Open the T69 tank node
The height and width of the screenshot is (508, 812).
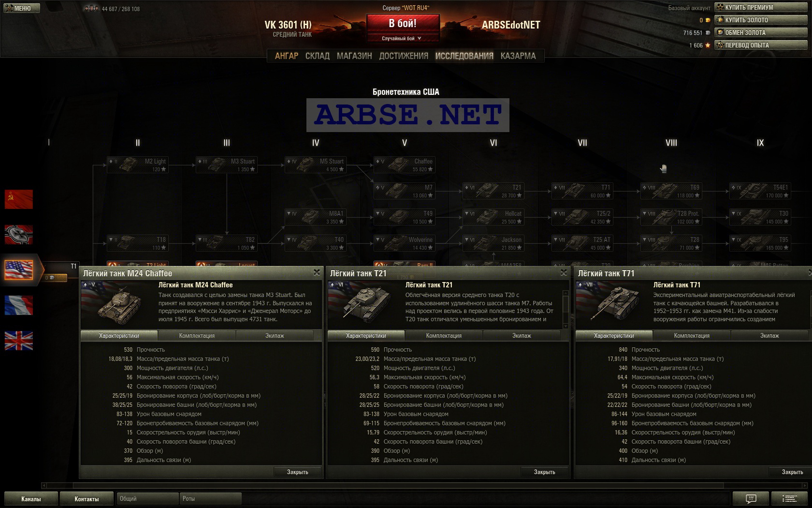click(x=671, y=191)
